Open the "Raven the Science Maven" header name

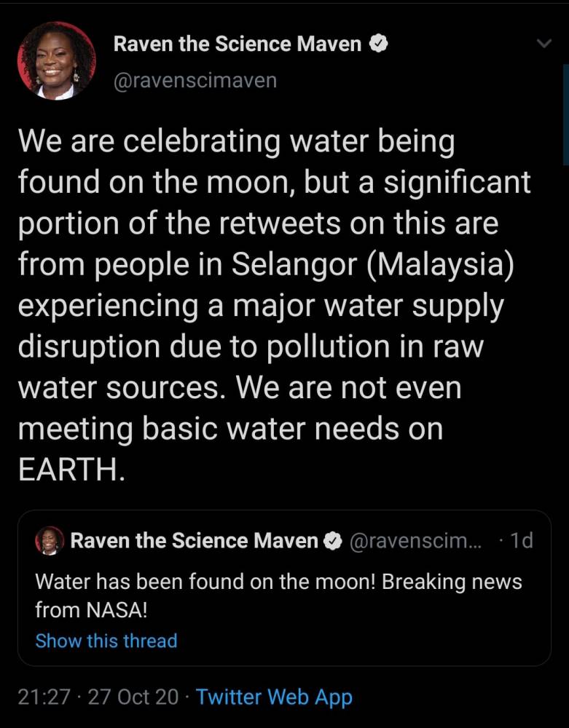click(238, 44)
